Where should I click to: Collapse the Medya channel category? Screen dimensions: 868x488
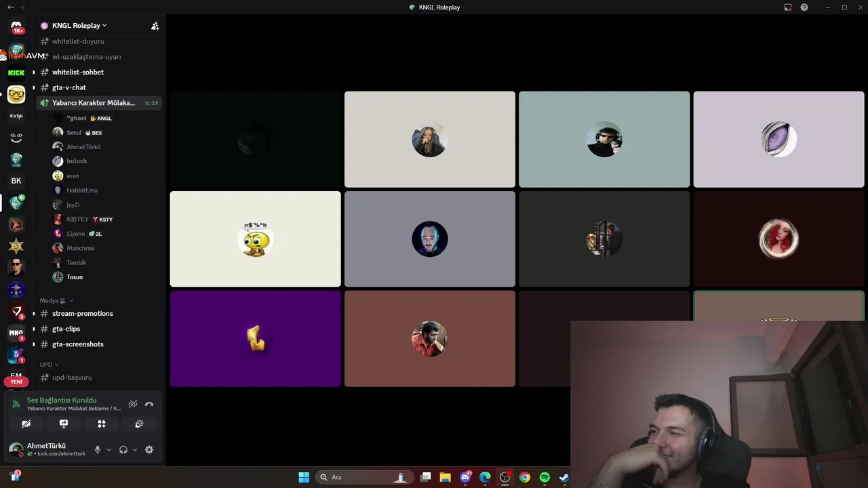click(x=57, y=300)
